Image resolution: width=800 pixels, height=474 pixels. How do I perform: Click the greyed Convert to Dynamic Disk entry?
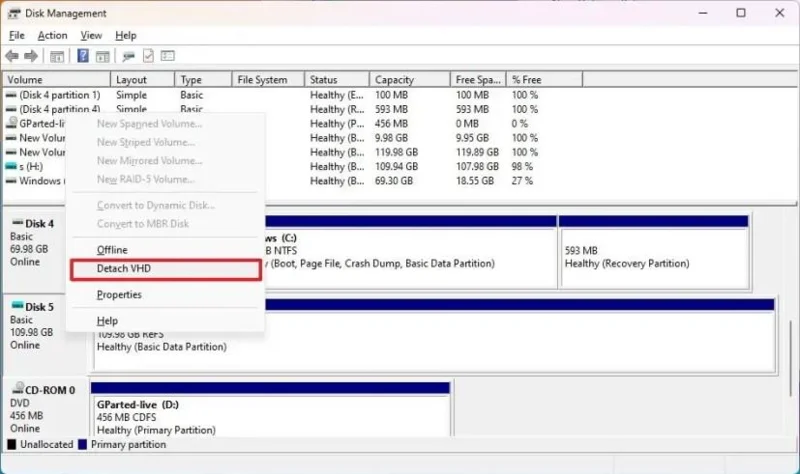point(166,206)
